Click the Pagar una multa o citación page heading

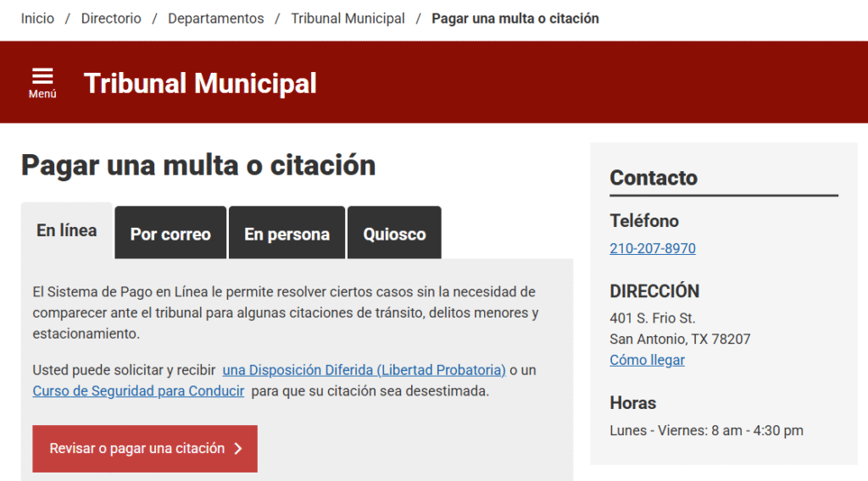point(198,164)
